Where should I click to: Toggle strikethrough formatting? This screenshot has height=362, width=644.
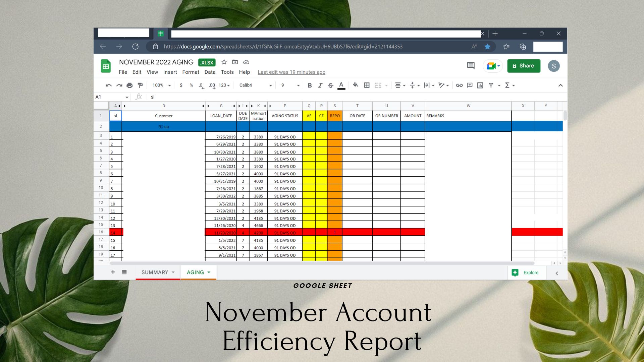point(330,85)
